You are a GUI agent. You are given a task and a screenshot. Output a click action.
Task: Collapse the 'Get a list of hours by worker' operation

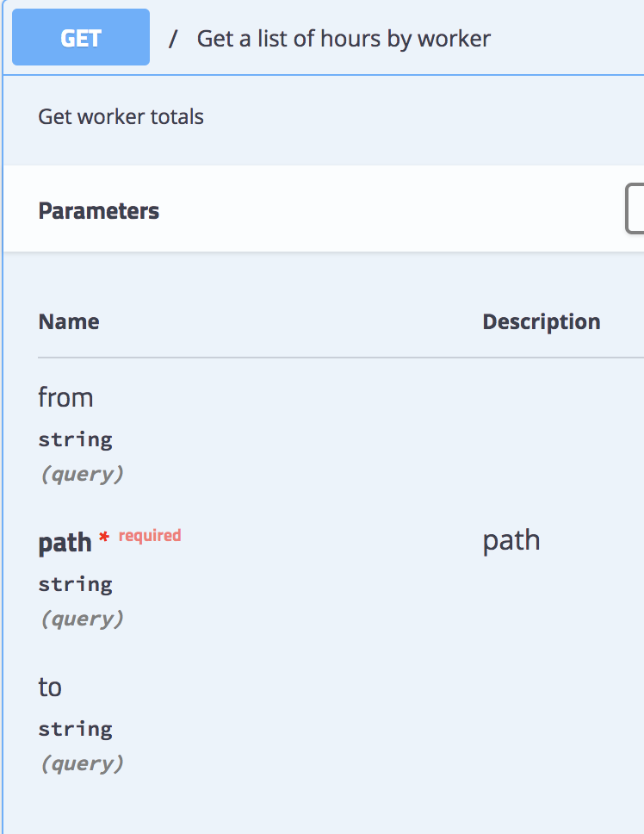point(344,38)
